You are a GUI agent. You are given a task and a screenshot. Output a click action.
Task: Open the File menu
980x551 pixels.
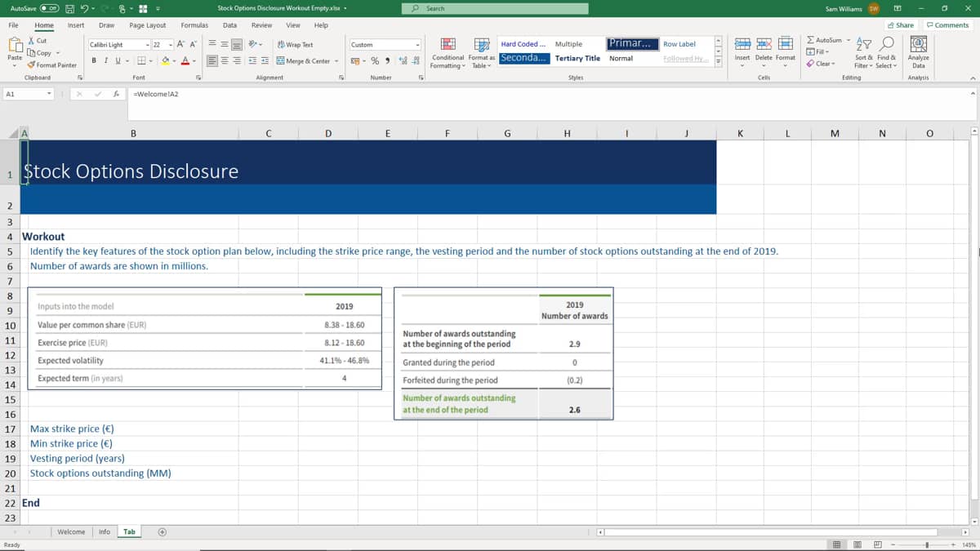coord(14,25)
